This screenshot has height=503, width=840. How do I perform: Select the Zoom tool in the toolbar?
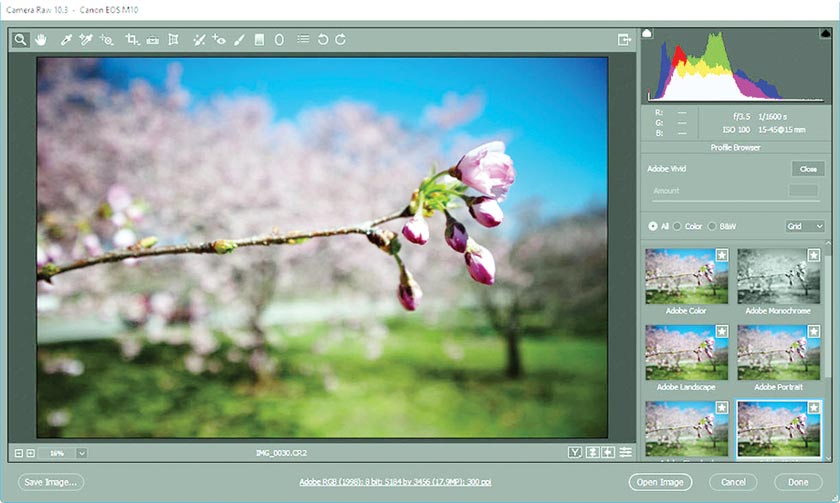tap(20, 40)
